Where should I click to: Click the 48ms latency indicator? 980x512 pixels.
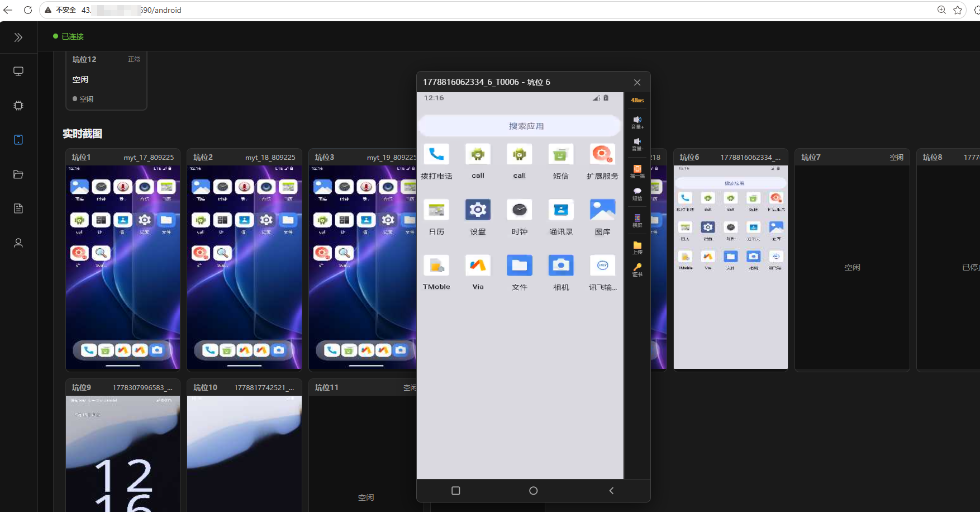(x=638, y=101)
